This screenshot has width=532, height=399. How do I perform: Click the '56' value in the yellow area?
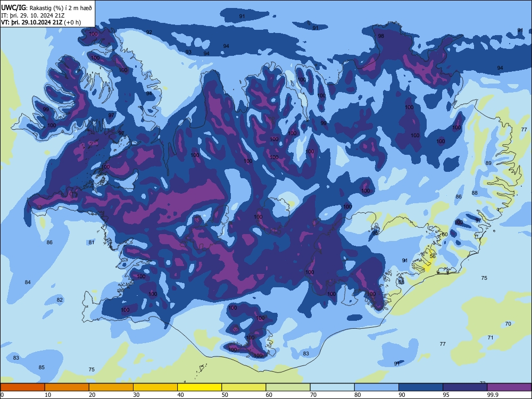[x=433, y=256]
